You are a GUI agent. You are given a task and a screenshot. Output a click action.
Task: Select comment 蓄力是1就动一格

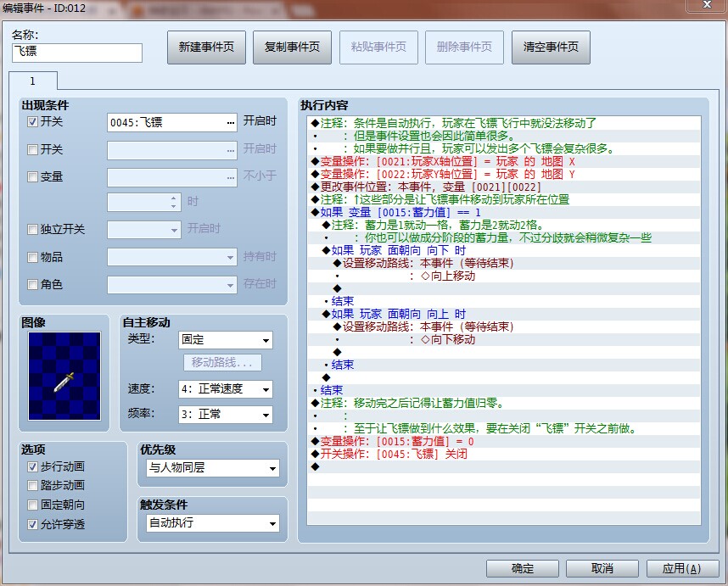(504, 225)
